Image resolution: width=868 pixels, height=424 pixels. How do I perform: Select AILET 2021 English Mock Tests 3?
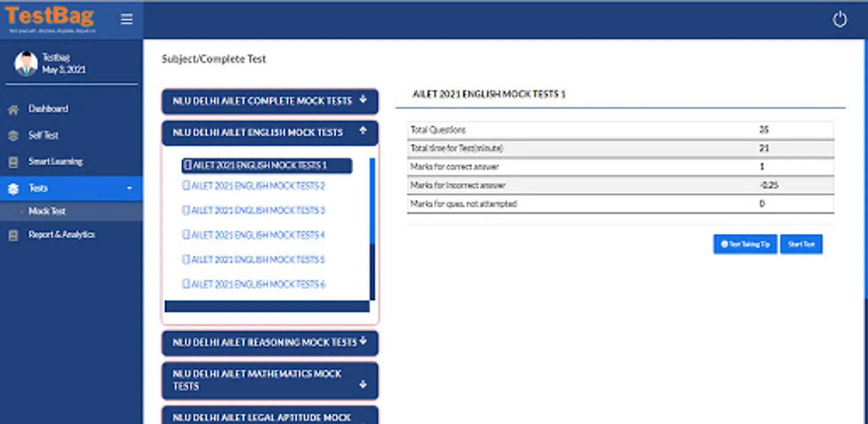coord(254,211)
